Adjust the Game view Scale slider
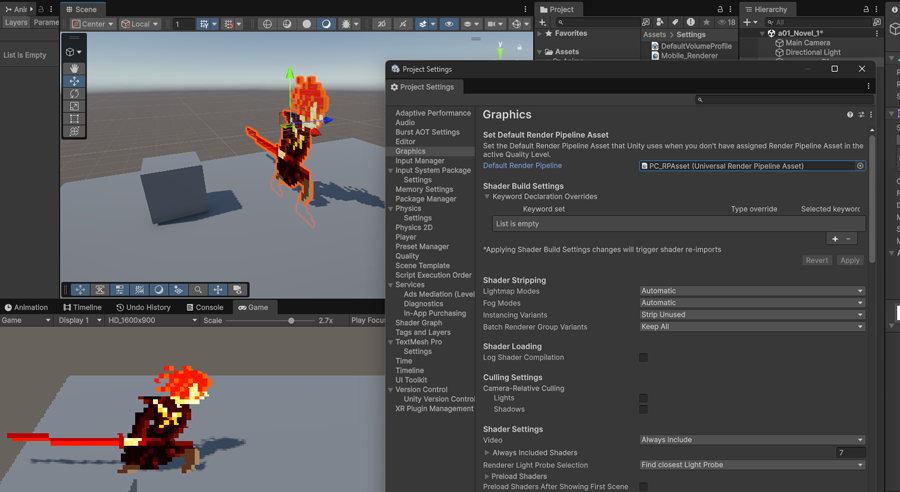 (291, 321)
